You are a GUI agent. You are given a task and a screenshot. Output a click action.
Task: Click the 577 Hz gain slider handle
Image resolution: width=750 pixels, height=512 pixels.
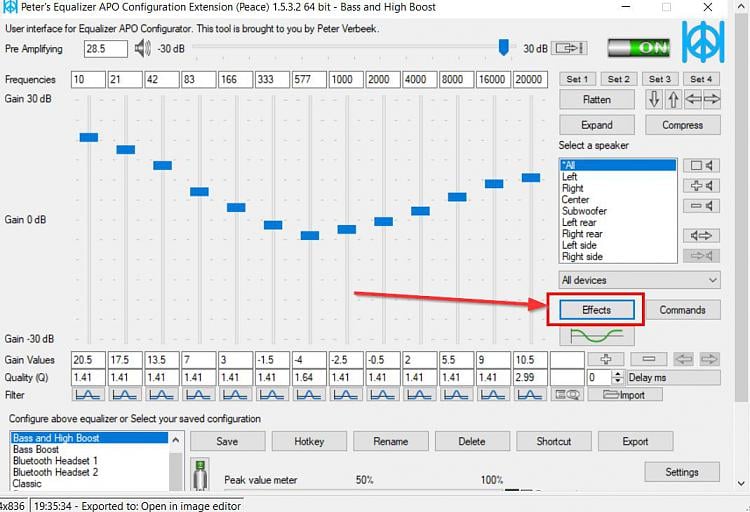[x=309, y=235]
